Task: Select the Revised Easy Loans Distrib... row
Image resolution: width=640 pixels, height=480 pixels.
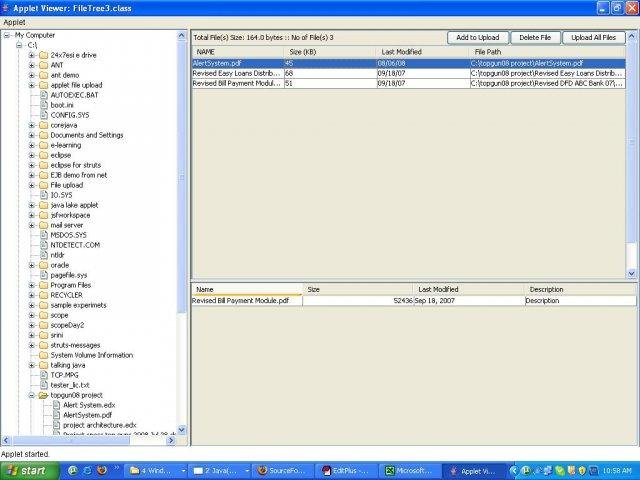Action: (x=409, y=73)
